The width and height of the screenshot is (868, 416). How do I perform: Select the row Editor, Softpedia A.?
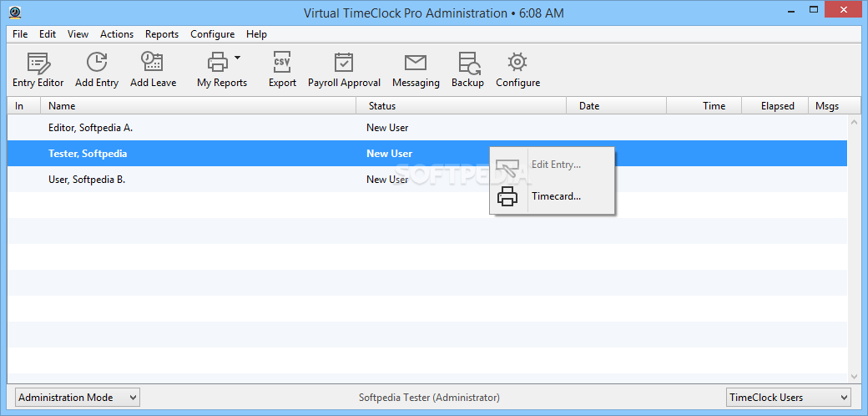click(x=426, y=128)
